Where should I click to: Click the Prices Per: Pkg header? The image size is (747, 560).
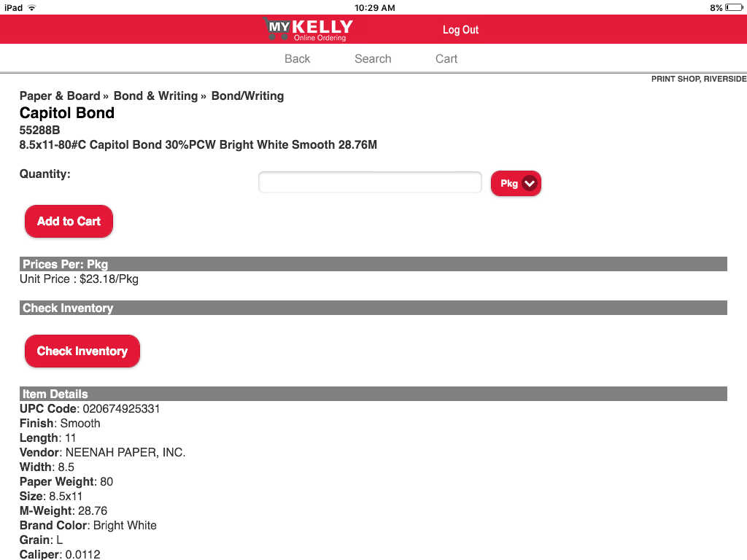[66, 264]
